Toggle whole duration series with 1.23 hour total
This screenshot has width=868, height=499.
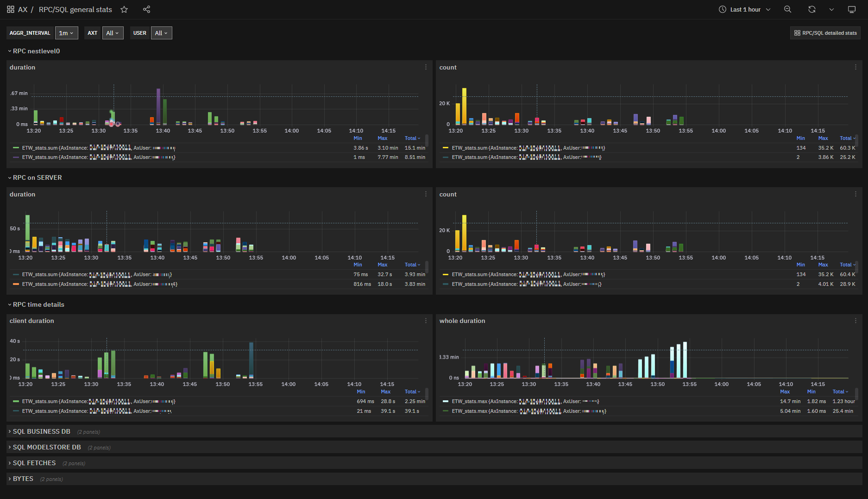pos(525,401)
